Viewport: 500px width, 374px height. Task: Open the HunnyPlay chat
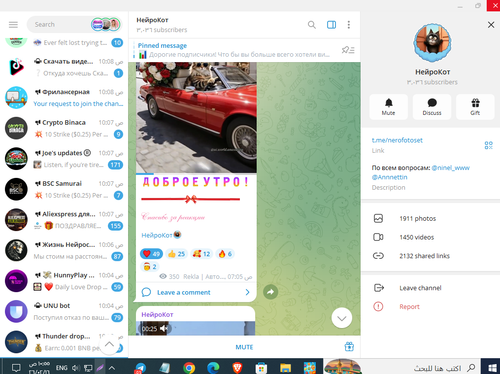[x=64, y=281]
